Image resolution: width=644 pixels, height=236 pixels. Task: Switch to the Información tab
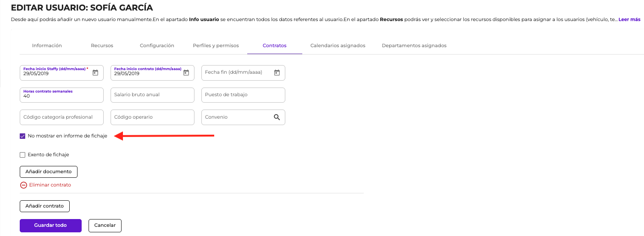[47, 46]
